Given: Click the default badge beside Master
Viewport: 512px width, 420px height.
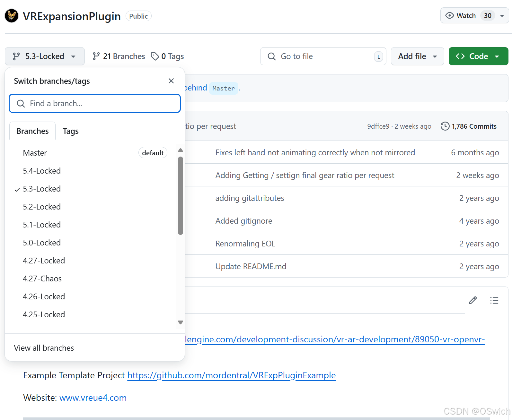Looking at the screenshot, I should (153, 153).
